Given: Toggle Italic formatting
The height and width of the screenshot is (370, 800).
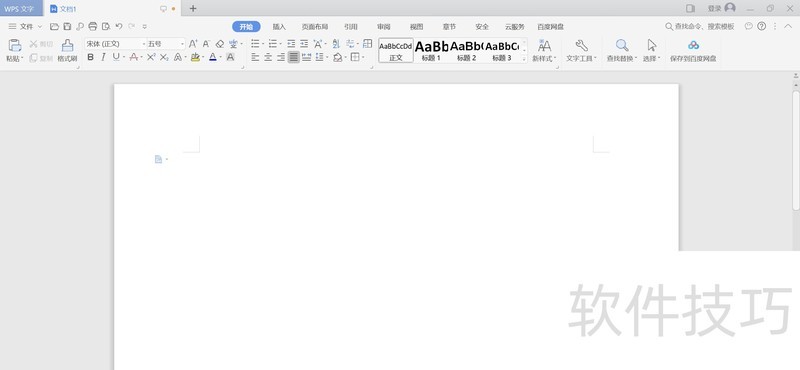Looking at the screenshot, I should (103, 57).
